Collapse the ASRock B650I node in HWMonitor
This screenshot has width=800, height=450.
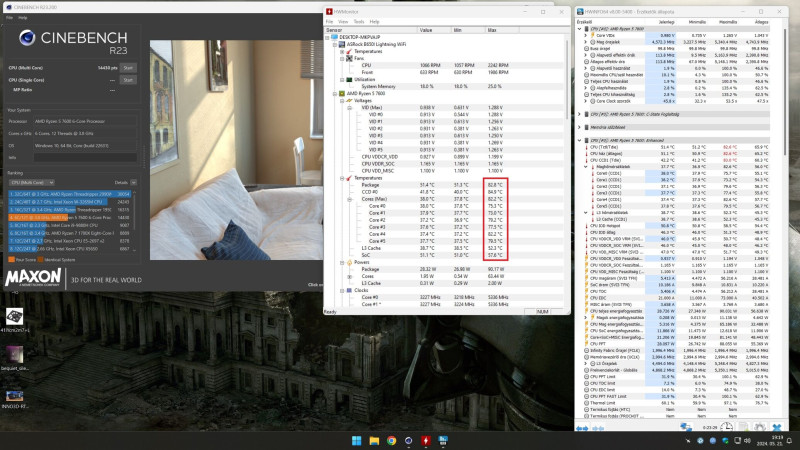[x=335, y=44]
